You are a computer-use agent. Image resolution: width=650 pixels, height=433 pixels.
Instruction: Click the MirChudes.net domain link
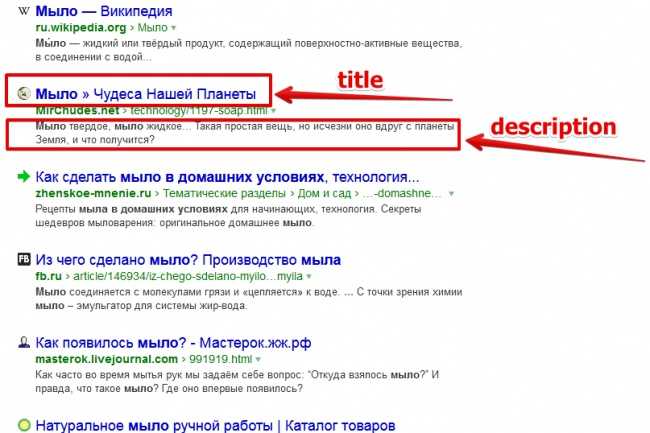click(x=78, y=110)
